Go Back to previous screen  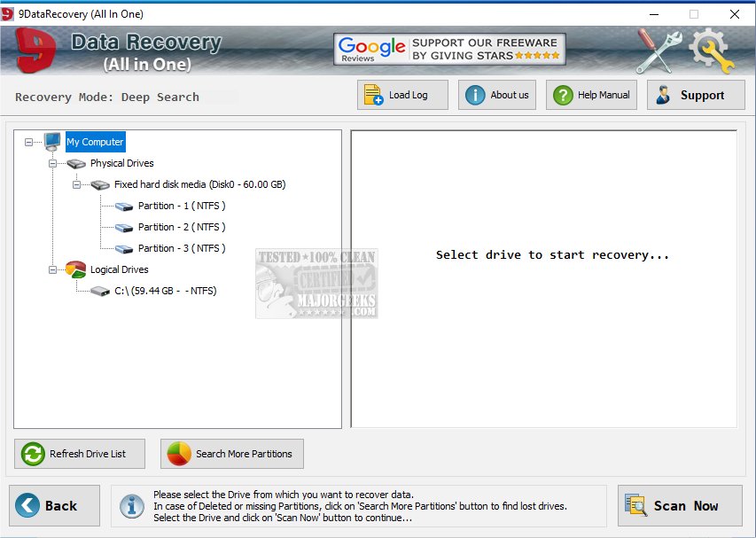pyautogui.click(x=54, y=505)
